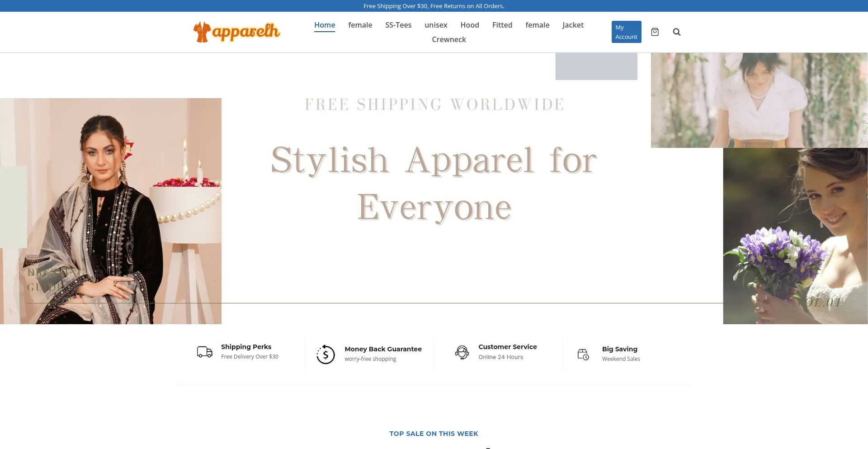Click the first female menu item
Screen dimensions: 868x449
pos(360,25)
